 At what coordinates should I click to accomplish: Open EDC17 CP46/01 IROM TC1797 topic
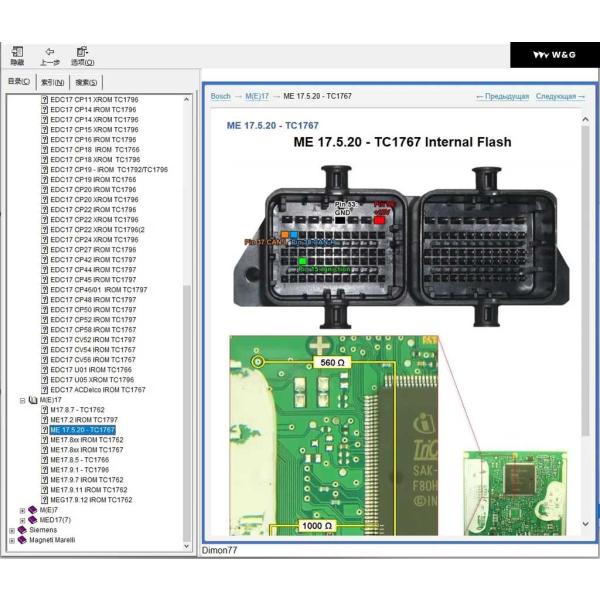click(x=98, y=290)
